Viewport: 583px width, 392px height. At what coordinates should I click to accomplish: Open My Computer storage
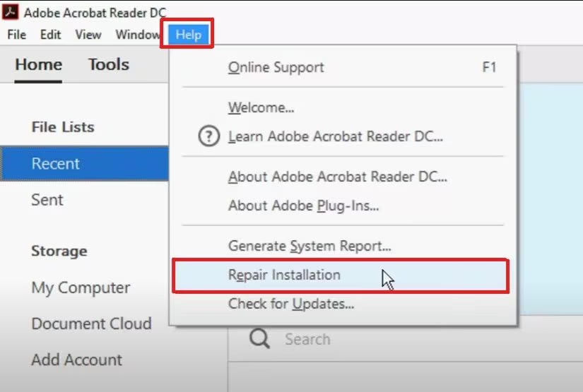pos(81,288)
